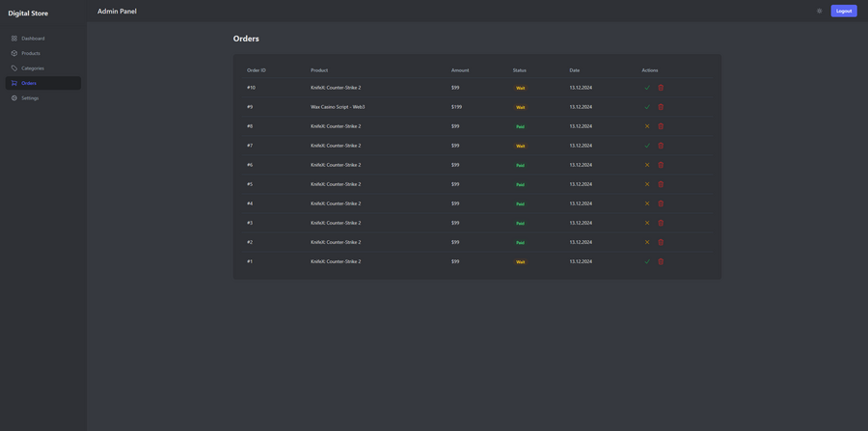Open Settings in the sidebar
This screenshot has height=431, width=868.
43,98
